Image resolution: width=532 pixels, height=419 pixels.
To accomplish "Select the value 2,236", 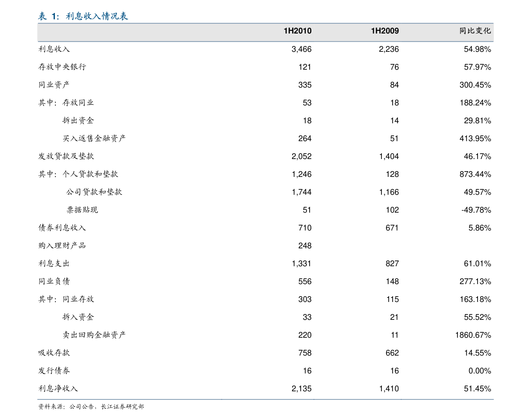I will (389, 49).
